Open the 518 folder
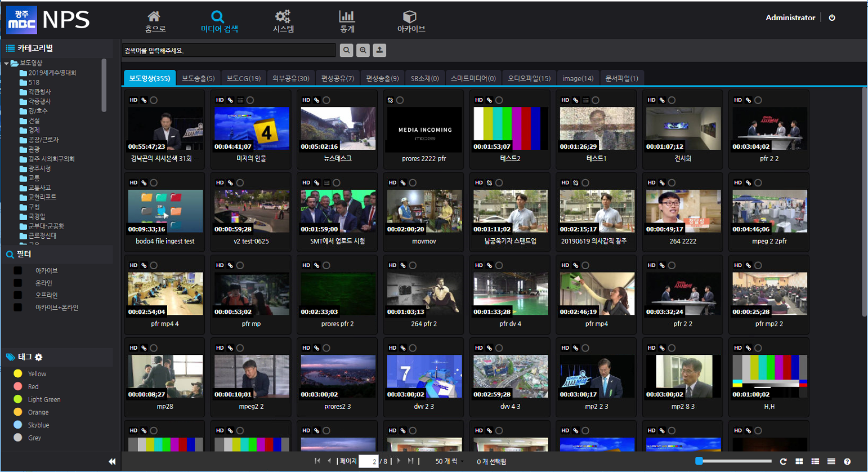This screenshot has height=472, width=868. pos(29,82)
